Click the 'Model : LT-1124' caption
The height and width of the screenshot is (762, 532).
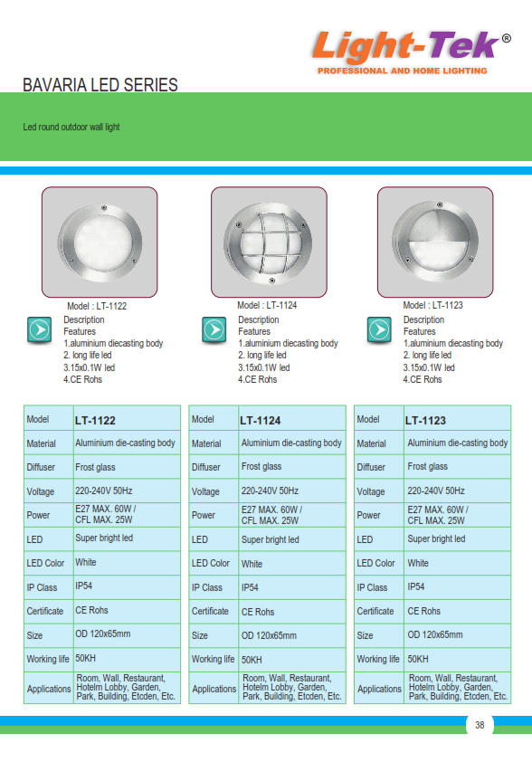click(267, 305)
